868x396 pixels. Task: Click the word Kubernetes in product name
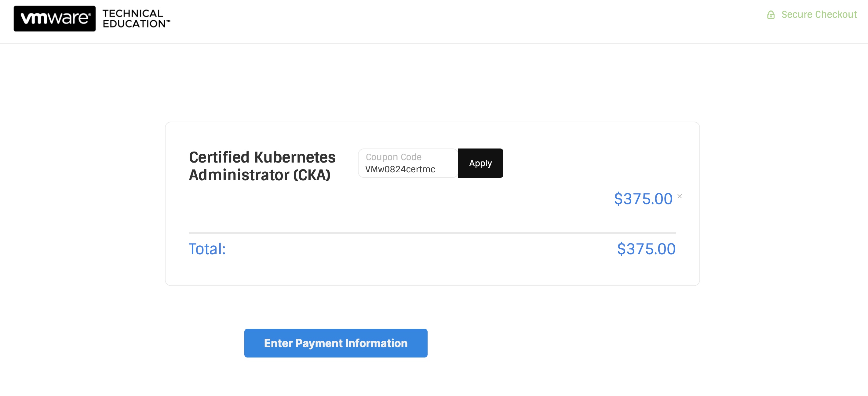tap(295, 157)
